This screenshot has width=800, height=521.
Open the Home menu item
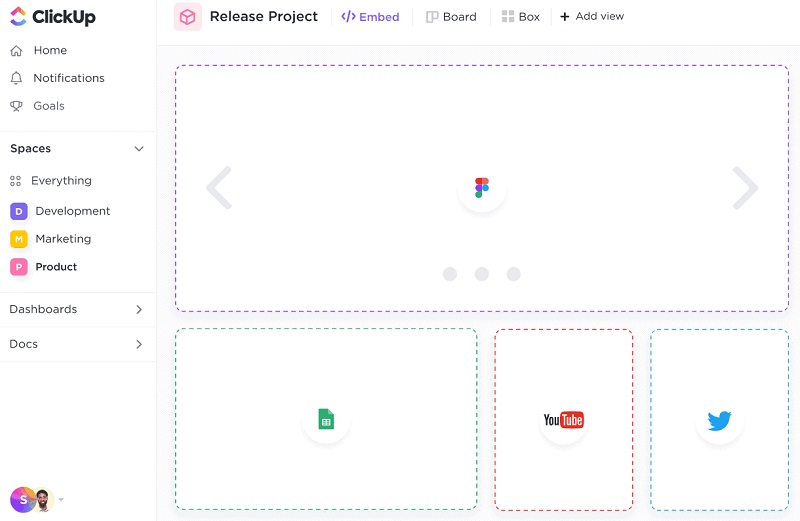point(39,51)
